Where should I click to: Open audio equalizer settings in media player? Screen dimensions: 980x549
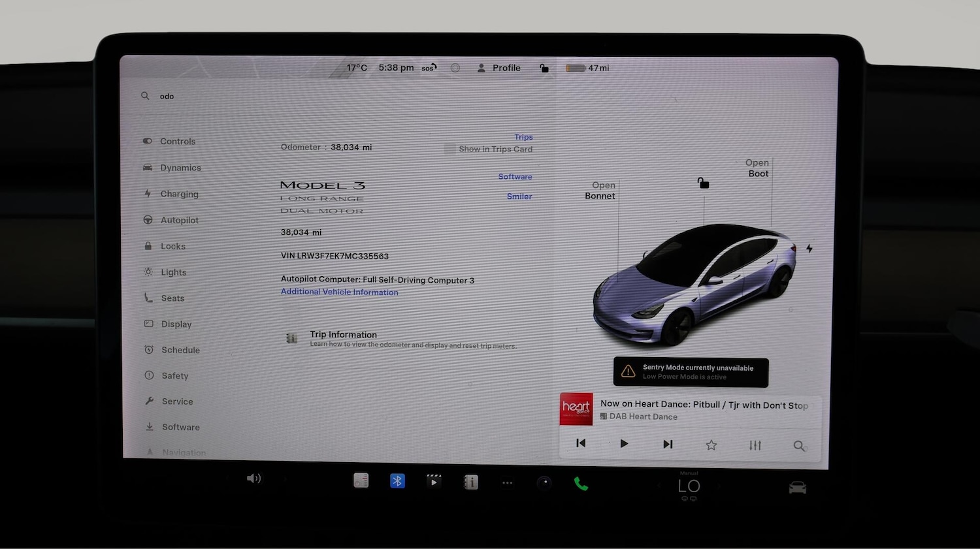click(755, 445)
